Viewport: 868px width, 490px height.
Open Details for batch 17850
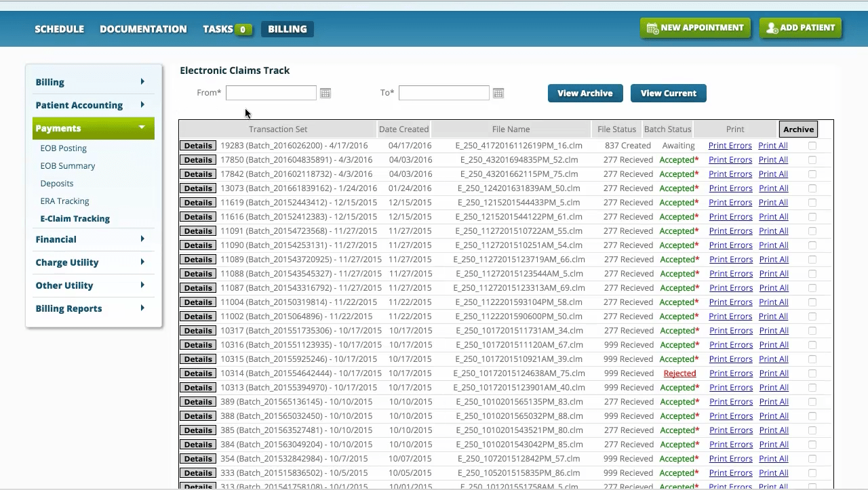click(198, 160)
